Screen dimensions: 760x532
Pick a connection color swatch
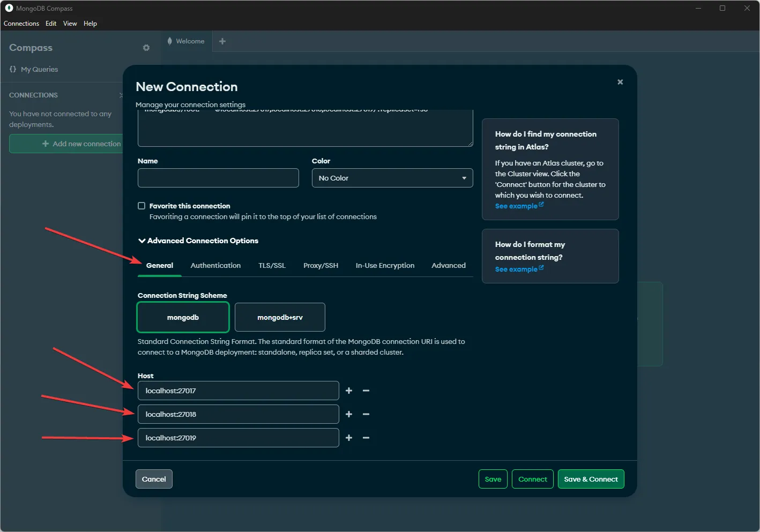click(392, 178)
